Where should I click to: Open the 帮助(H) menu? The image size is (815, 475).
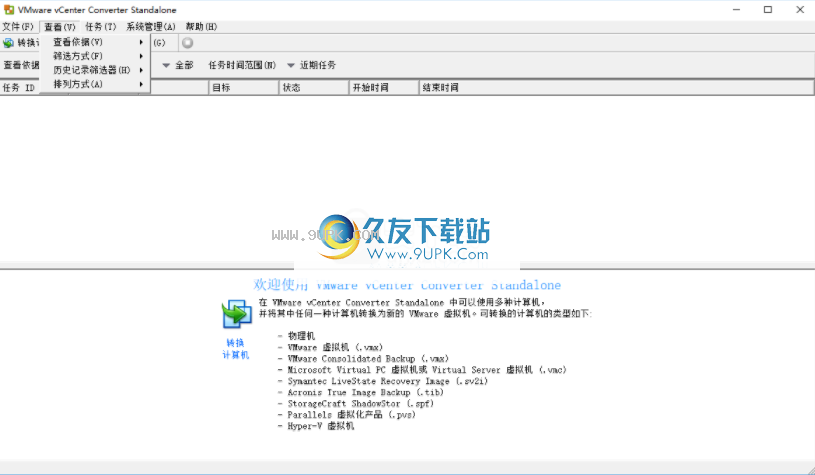[x=201, y=27]
